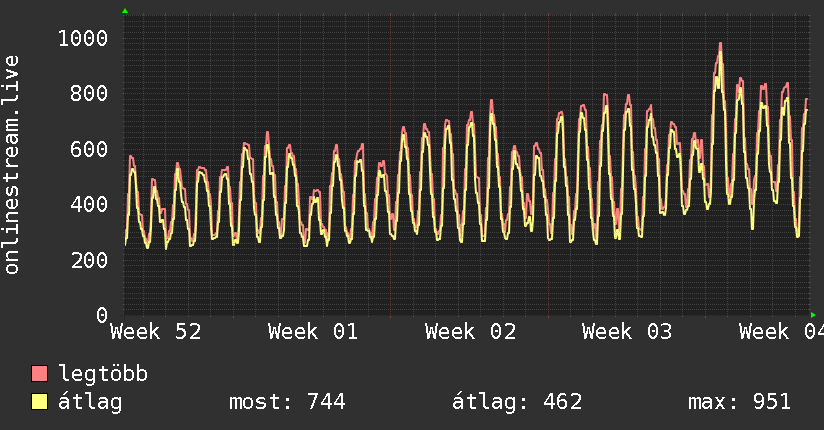The width and height of the screenshot is (824, 430).
Task: Select the Week 03 x-axis label
Action: coord(627,332)
